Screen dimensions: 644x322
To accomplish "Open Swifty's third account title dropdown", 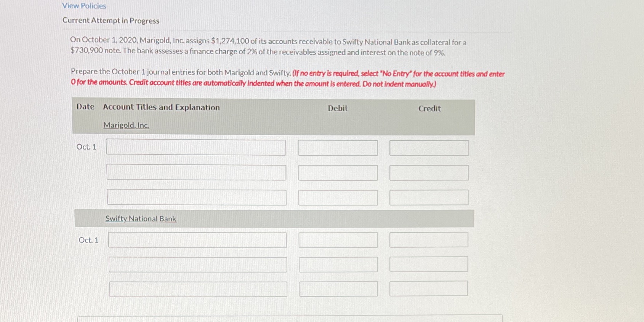I will click(x=198, y=289).
